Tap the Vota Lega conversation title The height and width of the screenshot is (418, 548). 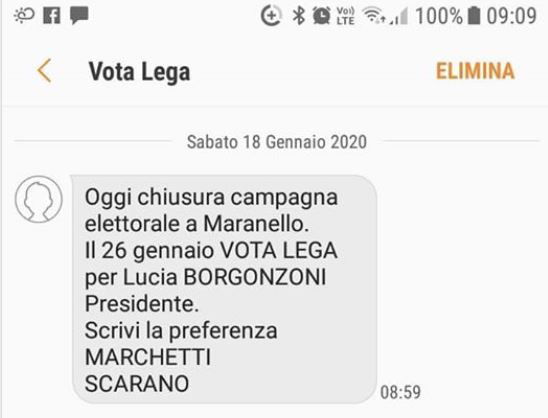coord(139,72)
